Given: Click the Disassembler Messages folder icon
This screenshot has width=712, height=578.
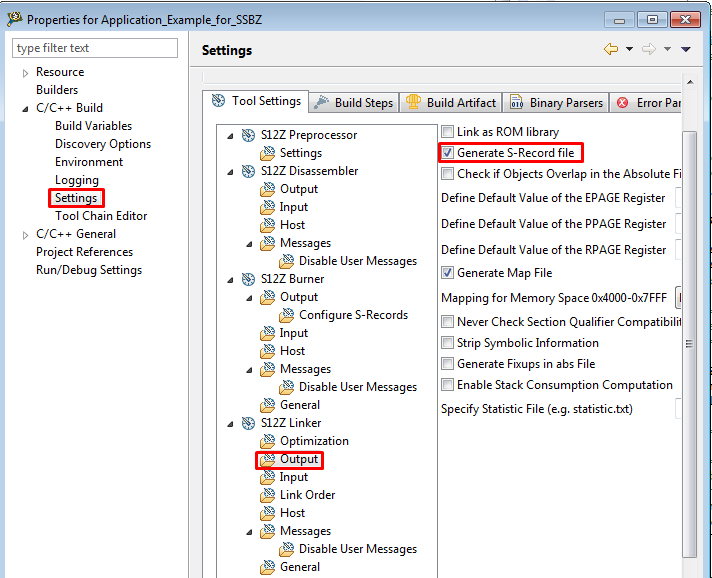Looking at the screenshot, I should [267, 243].
